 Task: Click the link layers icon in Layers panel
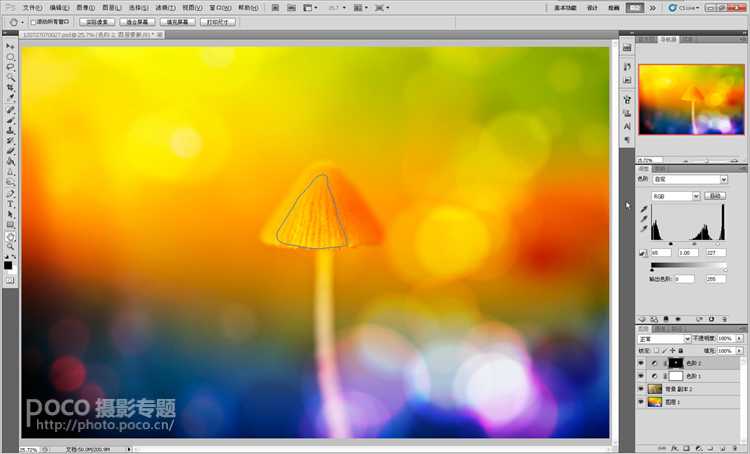[x=662, y=448]
